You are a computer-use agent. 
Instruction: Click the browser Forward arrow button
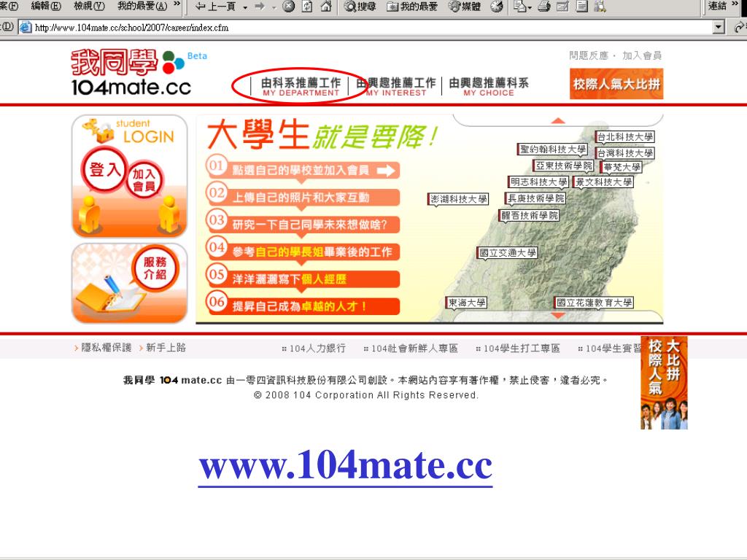pyautogui.click(x=260, y=6)
